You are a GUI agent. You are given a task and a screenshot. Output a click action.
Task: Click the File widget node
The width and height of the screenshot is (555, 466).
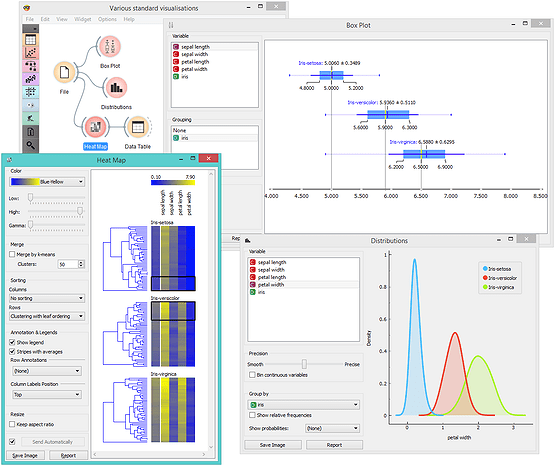point(64,73)
